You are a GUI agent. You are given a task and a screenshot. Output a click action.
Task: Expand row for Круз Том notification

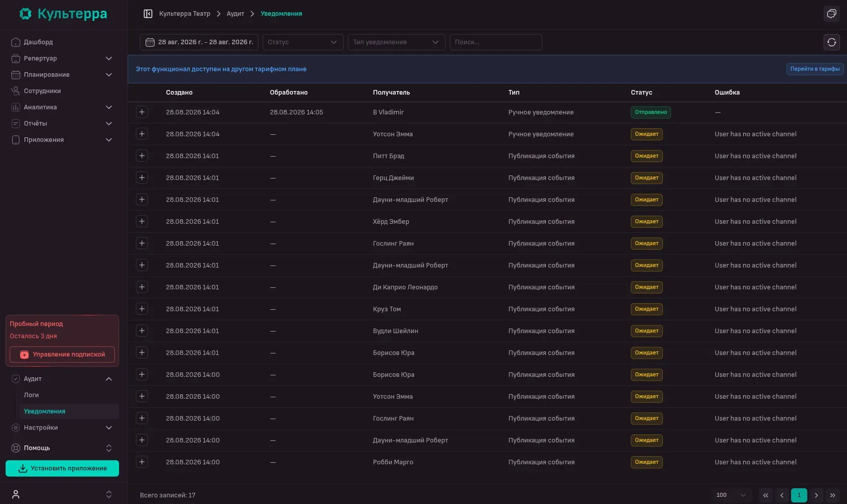[x=142, y=309]
